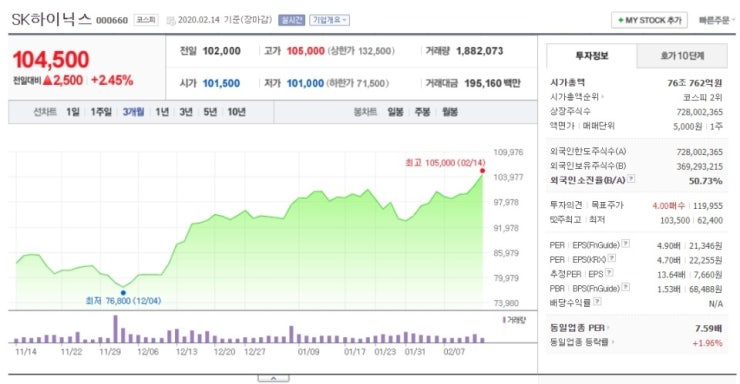Click the 최저 76,800 low point marker
The image size is (740, 384).
(123, 292)
